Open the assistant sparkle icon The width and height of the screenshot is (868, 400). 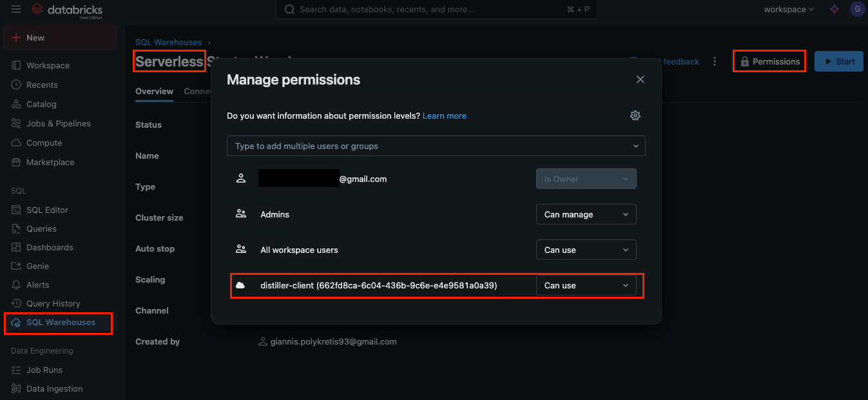[834, 9]
